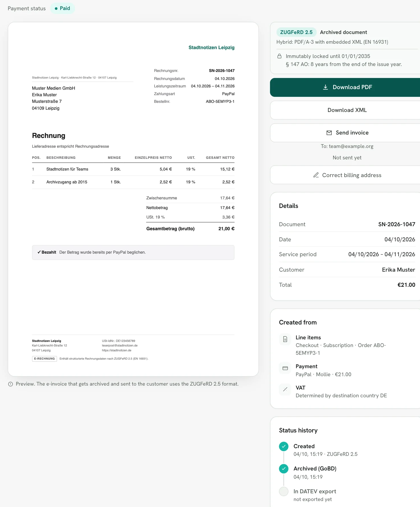Click the invoice number SN-2026-1047 in Details
The image size is (420, 507).
coord(397,224)
